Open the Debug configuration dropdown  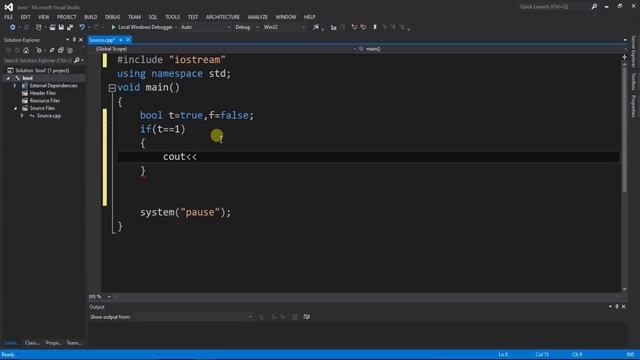coord(246,27)
